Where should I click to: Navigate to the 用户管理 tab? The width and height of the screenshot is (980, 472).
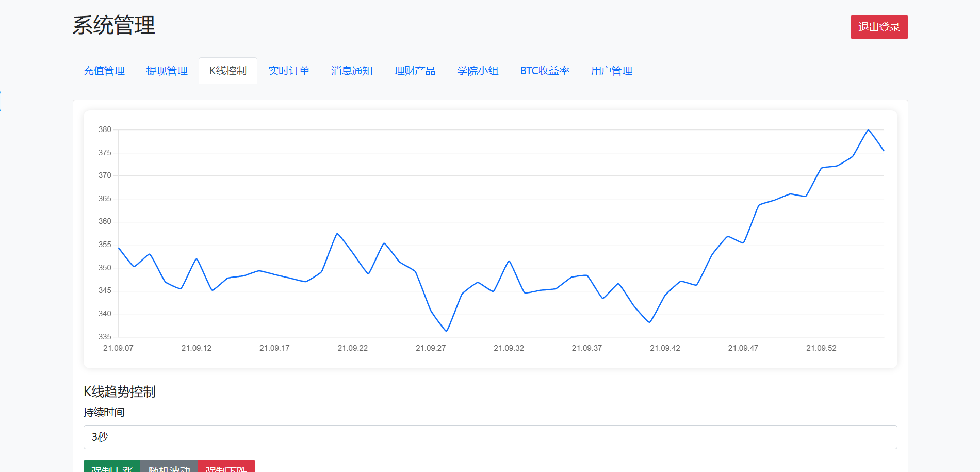pyautogui.click(x=611, y=71)
